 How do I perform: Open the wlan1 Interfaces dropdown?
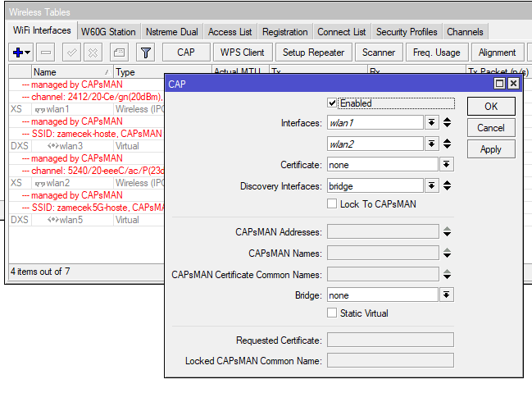tap(431, 122)
